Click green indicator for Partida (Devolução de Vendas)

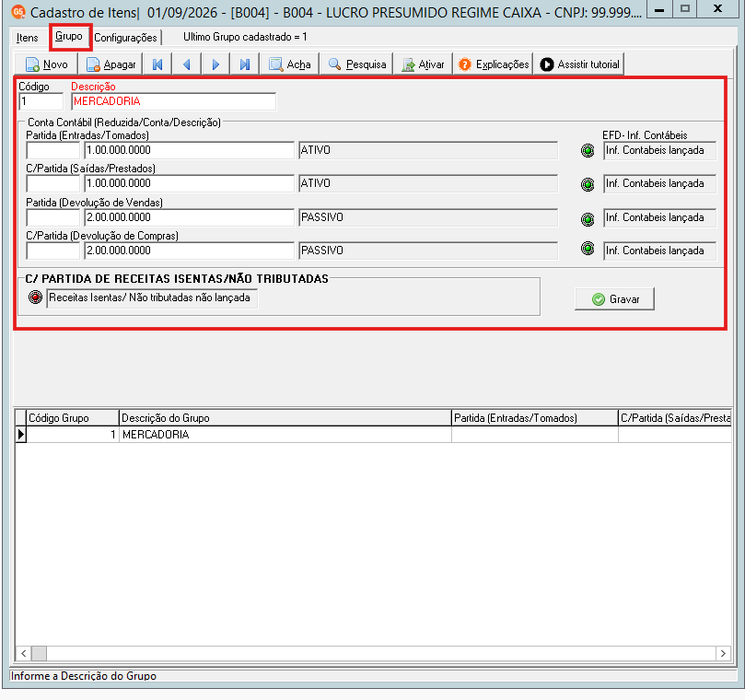pyautogui.click(x=588, y=219)
